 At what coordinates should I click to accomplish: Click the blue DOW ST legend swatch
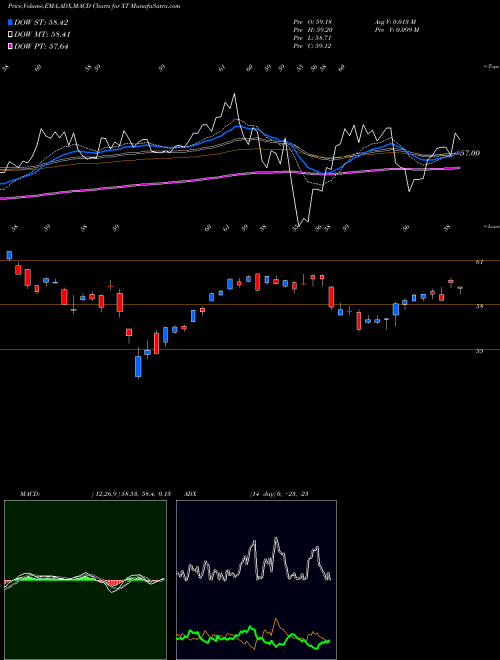pyautogui.click(x=11, y=22)
